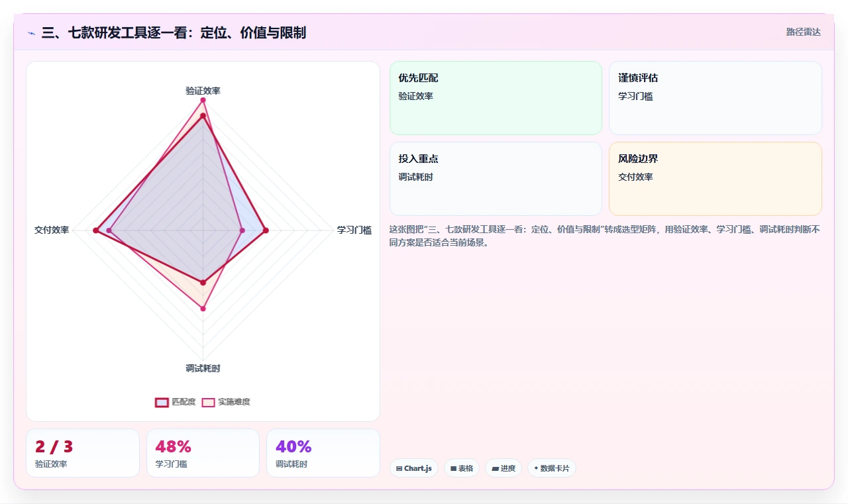The image size is (848, 504).
Task: Click the 学习门槛 axis label on radar chart
Action: [354, 230]
